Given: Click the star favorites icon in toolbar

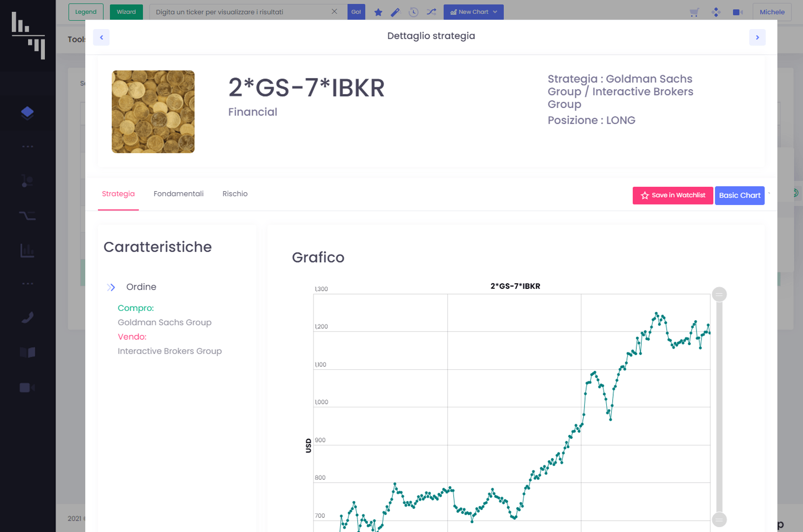Looking at the screenshot, I should click(378, 12).
